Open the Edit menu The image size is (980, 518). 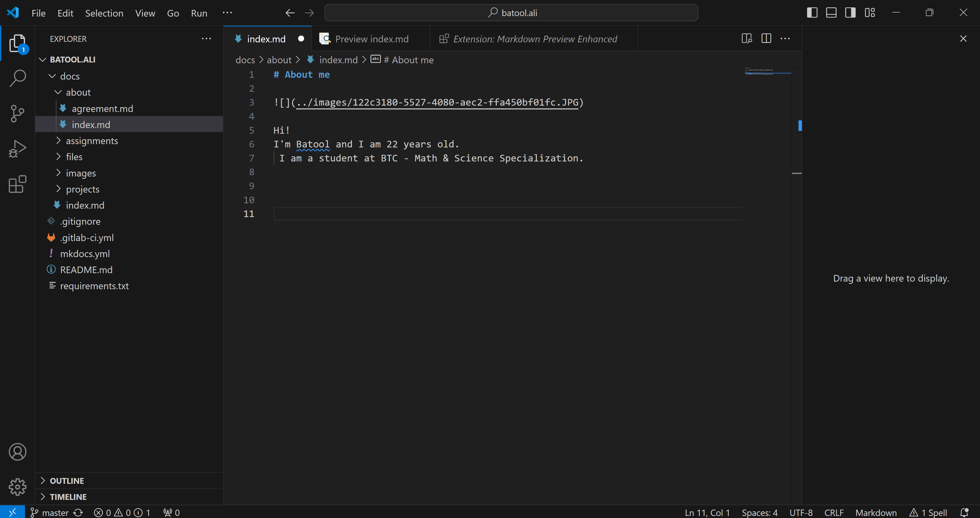[x=65, y=13]
